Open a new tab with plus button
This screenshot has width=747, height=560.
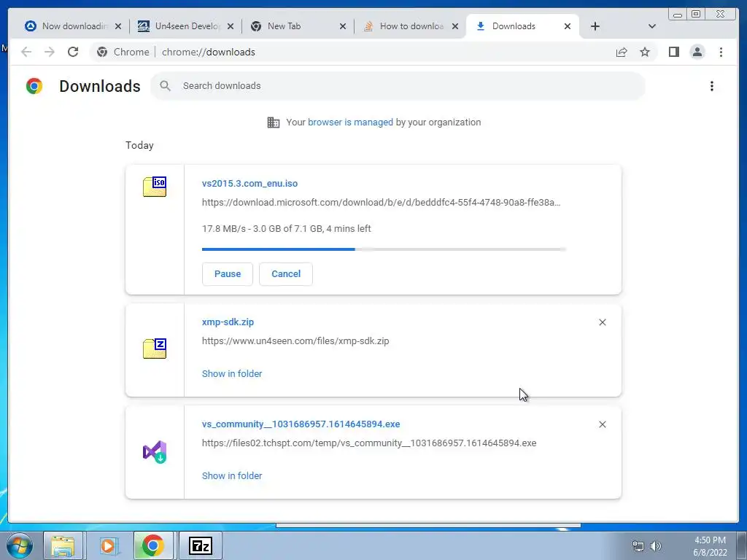595,26
